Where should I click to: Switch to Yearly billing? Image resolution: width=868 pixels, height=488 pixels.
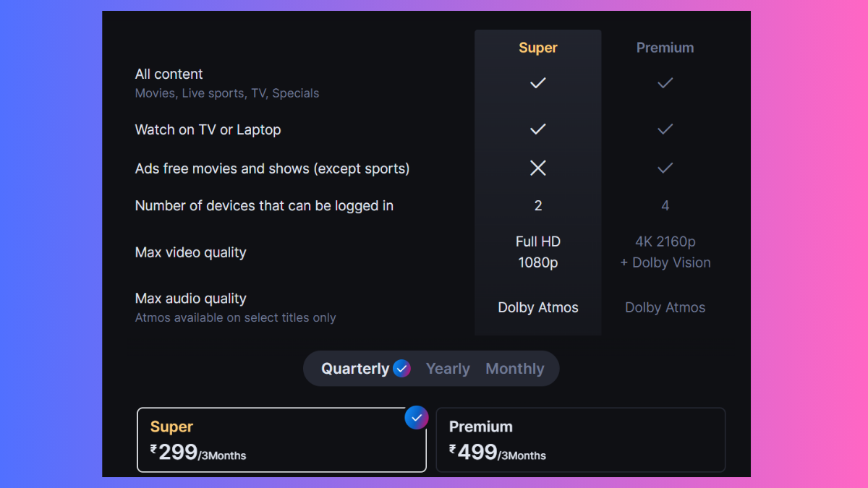[448, 369]
